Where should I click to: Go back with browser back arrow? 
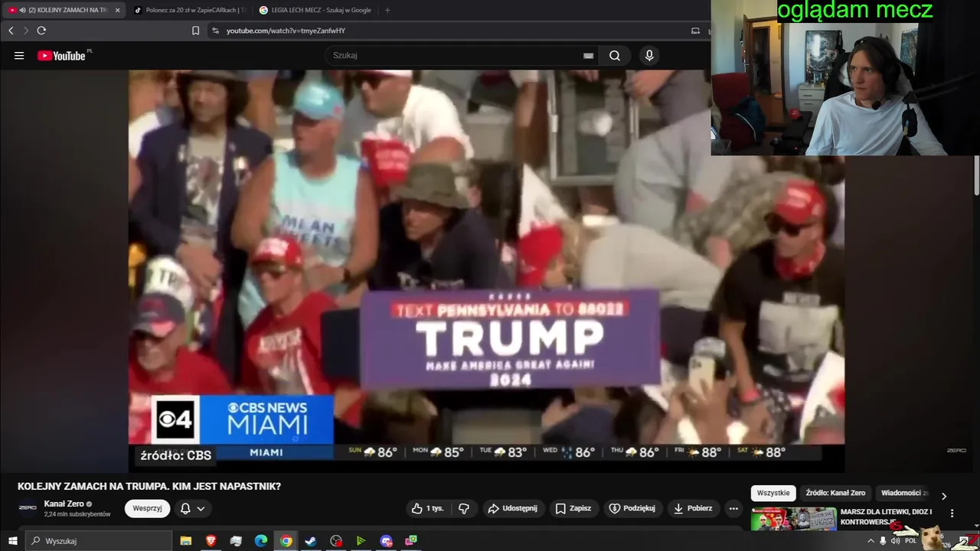11,31
